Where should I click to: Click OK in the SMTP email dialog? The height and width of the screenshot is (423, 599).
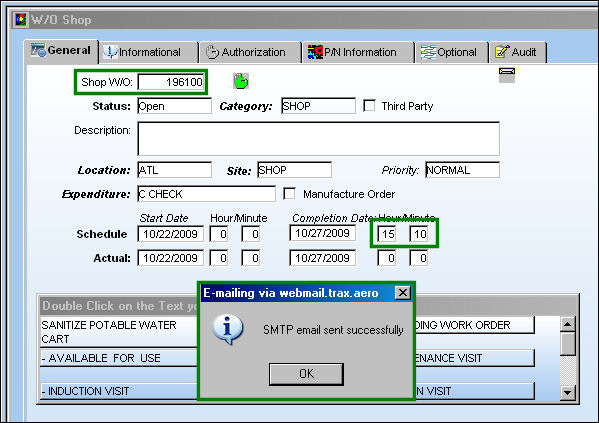306,374
